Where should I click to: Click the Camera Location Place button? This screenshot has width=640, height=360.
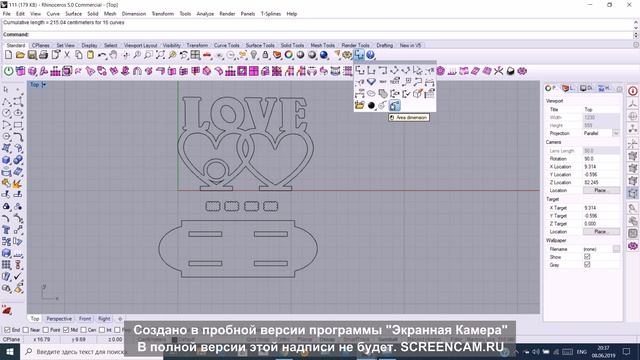[601, 190]
